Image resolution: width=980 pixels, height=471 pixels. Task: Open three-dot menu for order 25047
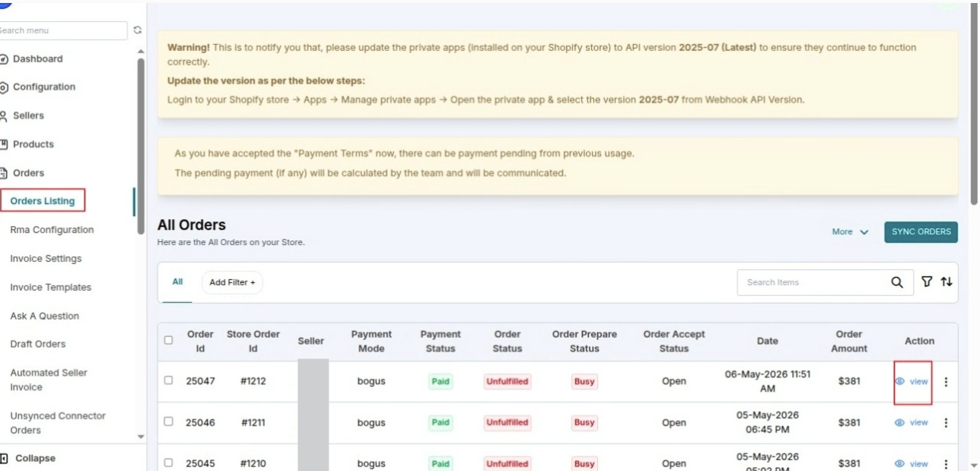click(946, 382)
